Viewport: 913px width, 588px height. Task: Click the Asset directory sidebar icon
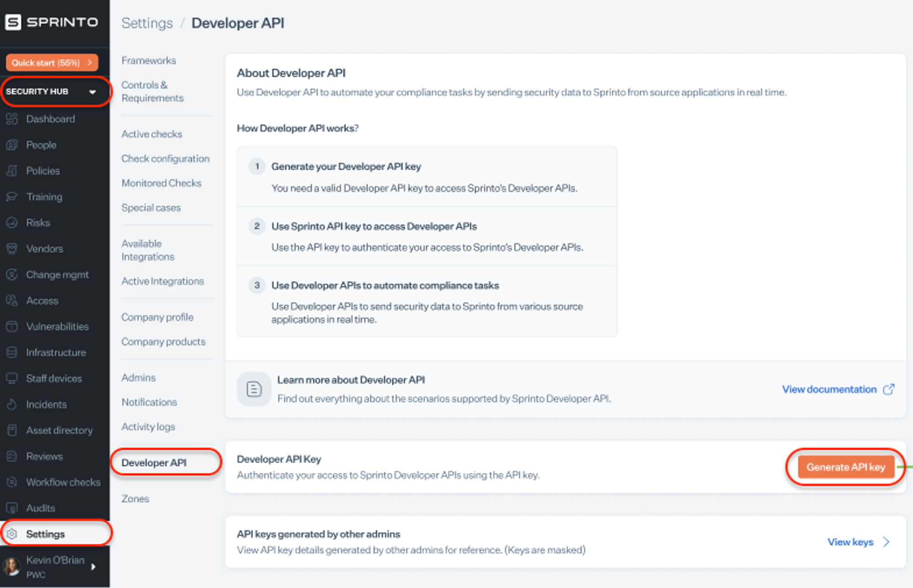click(x=12, y=430)
